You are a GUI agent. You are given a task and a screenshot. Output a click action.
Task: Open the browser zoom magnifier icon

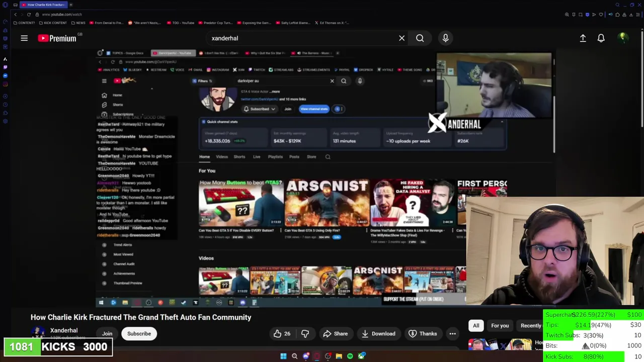tap(567, 15)
